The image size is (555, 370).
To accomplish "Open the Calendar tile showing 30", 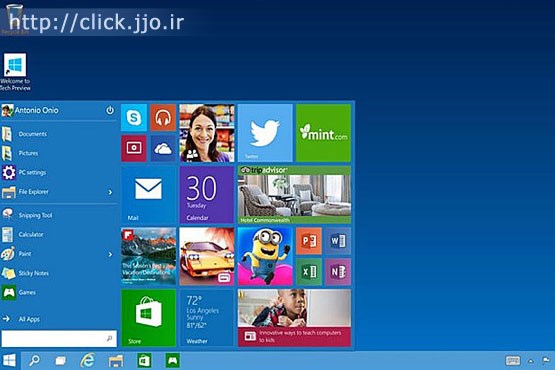I will point(207,194).
